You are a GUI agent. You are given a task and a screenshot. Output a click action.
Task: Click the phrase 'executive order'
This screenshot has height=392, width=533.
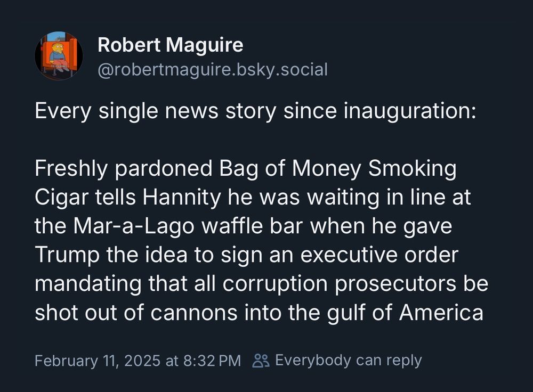pyautogui.click(x=379, y=255)
